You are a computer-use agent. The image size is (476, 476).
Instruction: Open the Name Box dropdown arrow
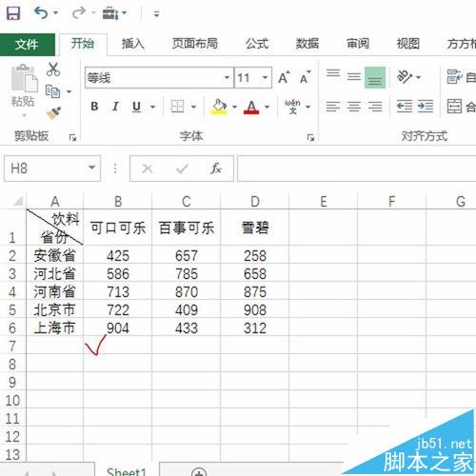point(91,168)
